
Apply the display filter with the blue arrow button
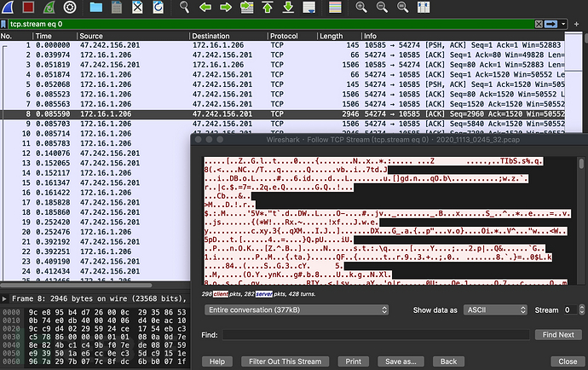551,25
